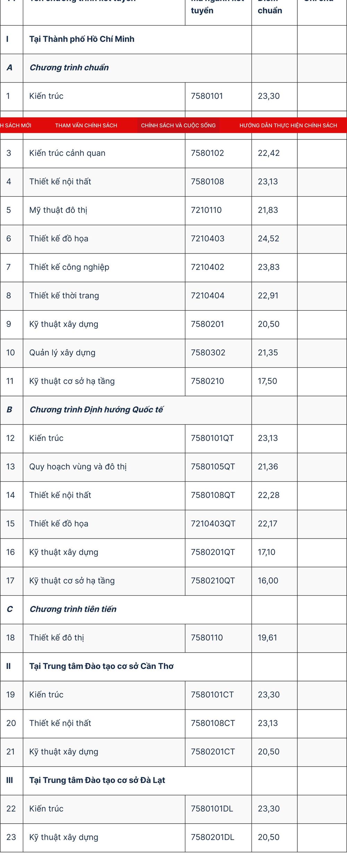Click code 7580105QT in the table

[213, 467]
